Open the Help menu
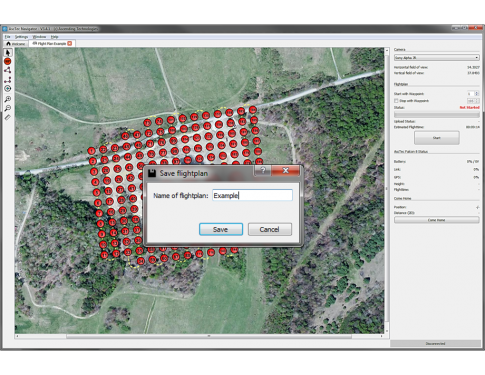485x375 pixels. click(x=55, y=37)
